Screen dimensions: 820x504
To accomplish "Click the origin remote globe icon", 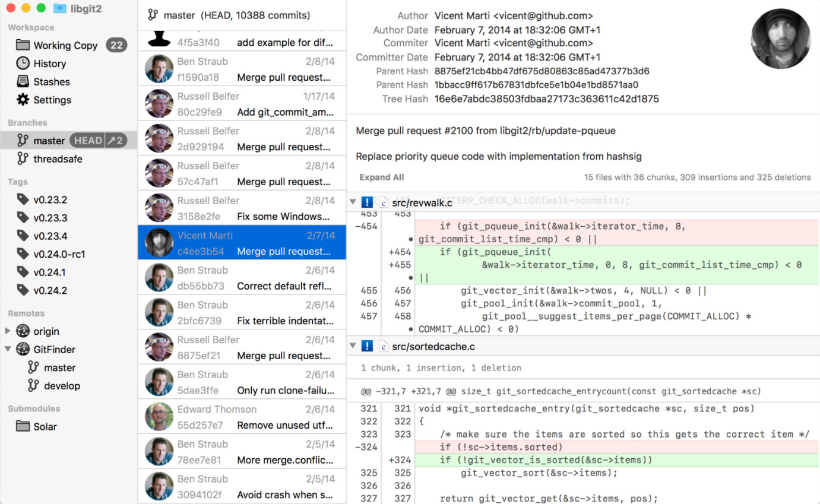I will tap(23, 331).
